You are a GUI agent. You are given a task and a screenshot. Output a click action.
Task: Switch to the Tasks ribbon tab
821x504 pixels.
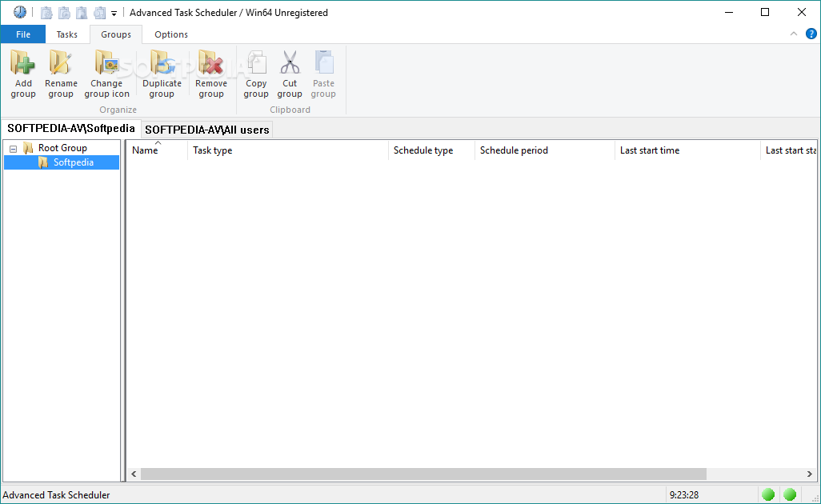point(67,34)
